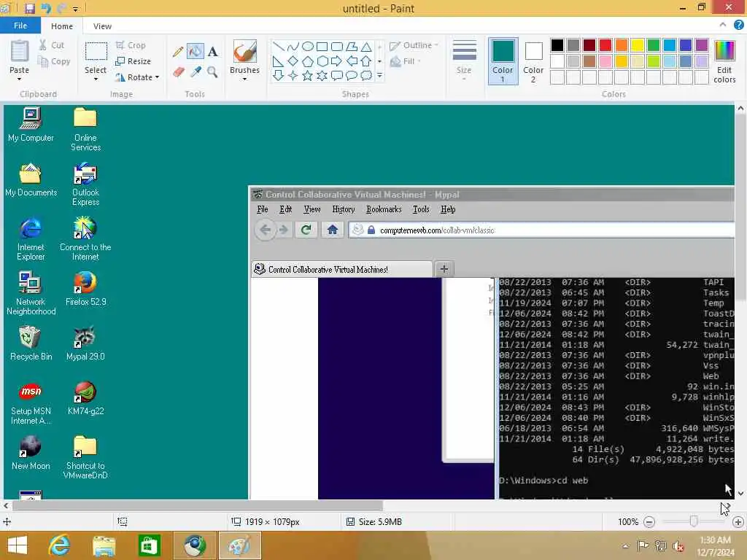Open the line Size dropdown

click(464, 61)
